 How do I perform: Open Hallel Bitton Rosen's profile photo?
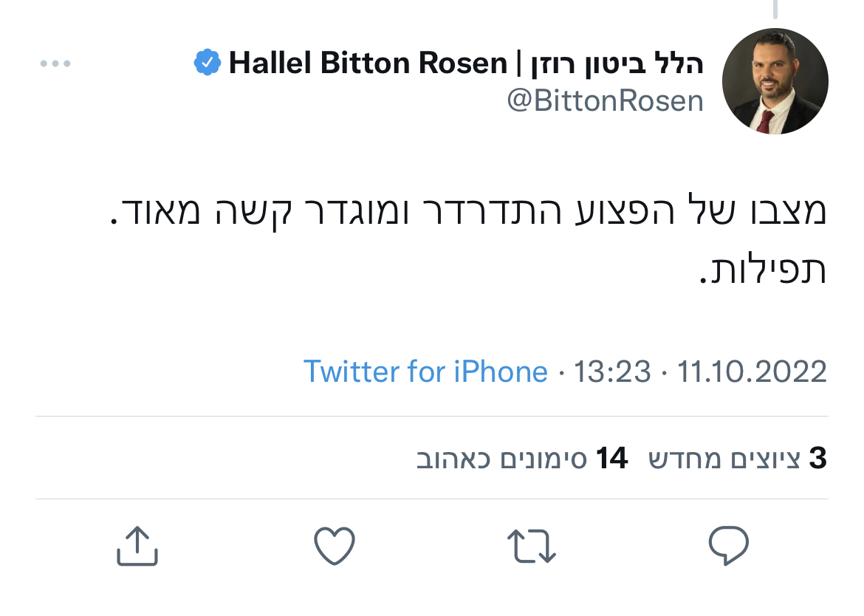click(775, 81)
